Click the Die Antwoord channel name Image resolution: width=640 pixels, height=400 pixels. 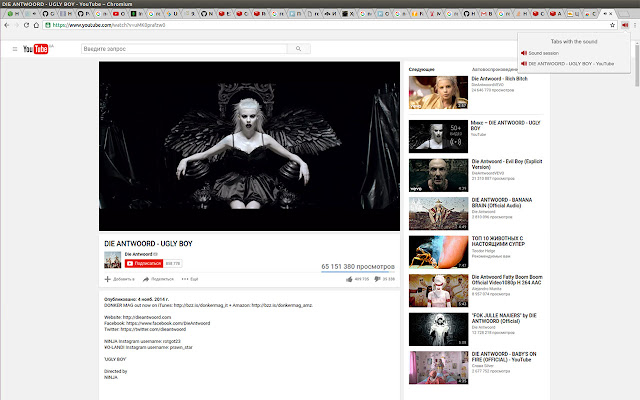coord(138,254)
